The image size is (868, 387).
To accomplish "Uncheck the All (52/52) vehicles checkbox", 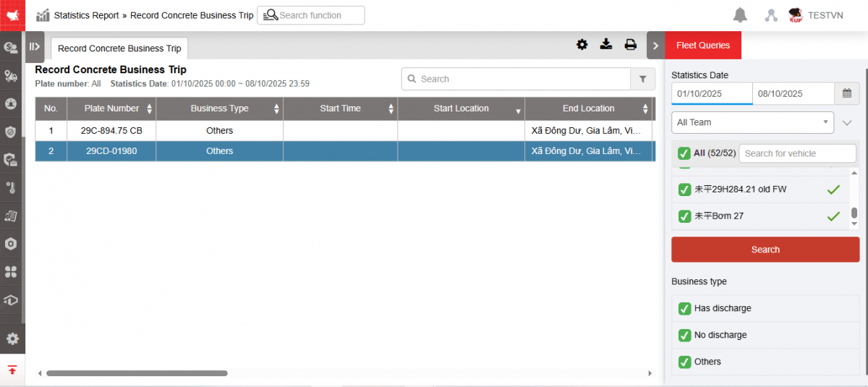I will [684, 153].
